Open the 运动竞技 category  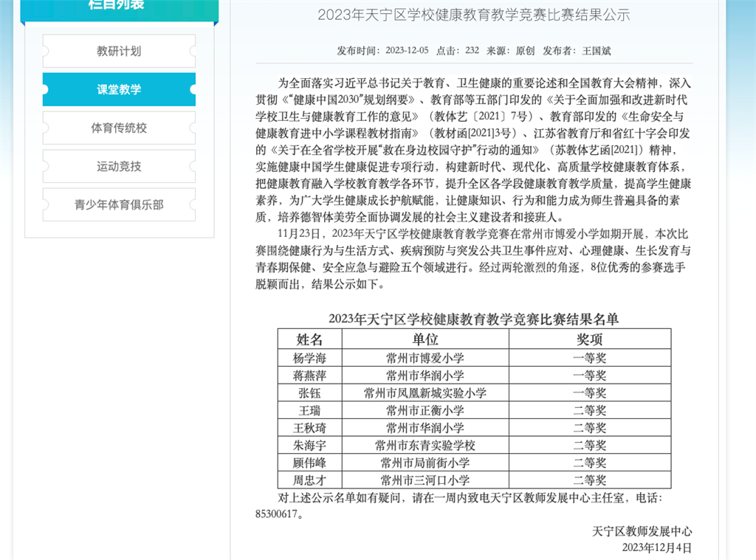[x=119, y=166]
